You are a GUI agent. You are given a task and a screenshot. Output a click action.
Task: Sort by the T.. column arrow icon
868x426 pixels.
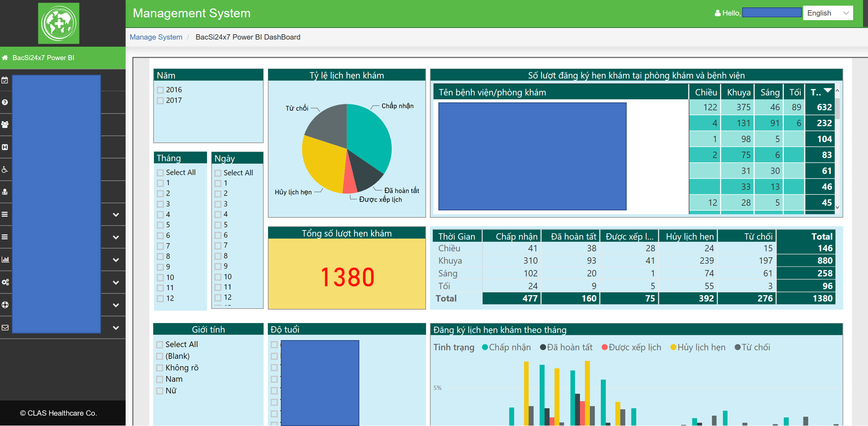[828, 90]
